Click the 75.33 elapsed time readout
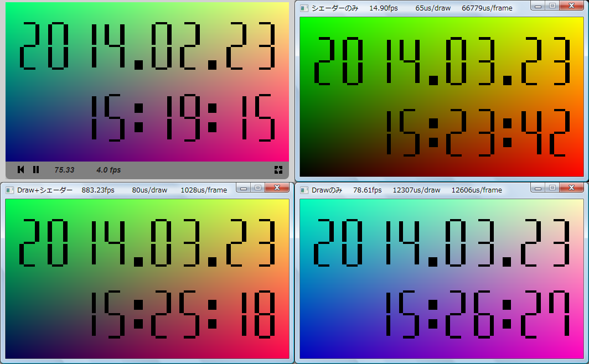The width and height of the screenshot is (589, 364). 64,170
